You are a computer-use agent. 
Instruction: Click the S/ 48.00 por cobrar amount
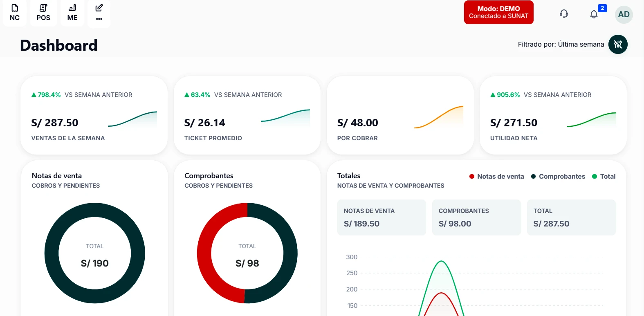click(x=358, y=123)
